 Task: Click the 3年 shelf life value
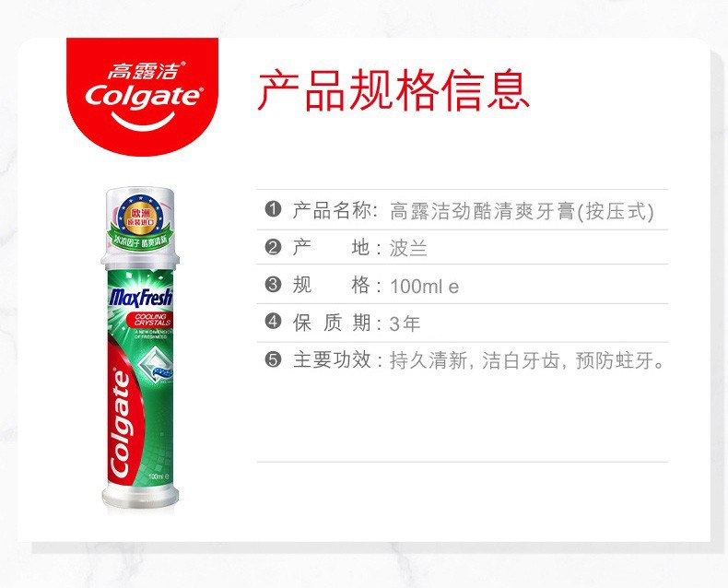405,323
